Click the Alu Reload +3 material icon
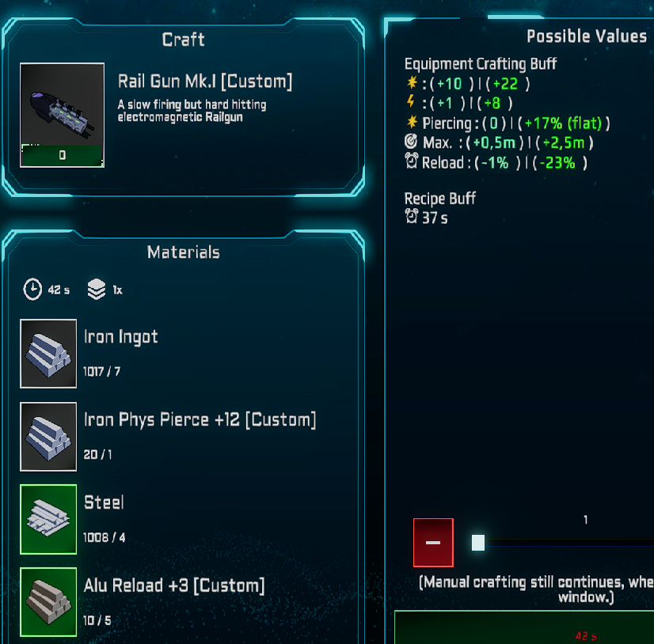Screen dimensions: 654x644 (48, 602)
